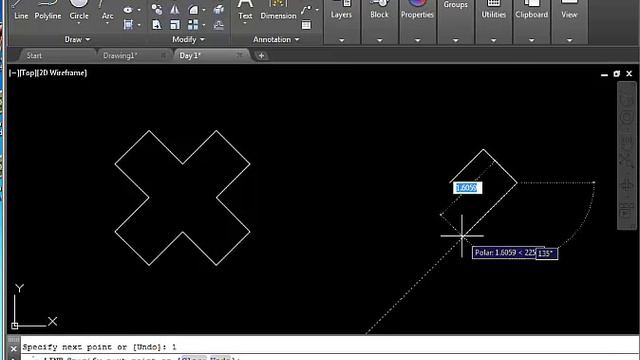
Task: Click the Table tool in Annotation panel
Action: coord(306,25)
